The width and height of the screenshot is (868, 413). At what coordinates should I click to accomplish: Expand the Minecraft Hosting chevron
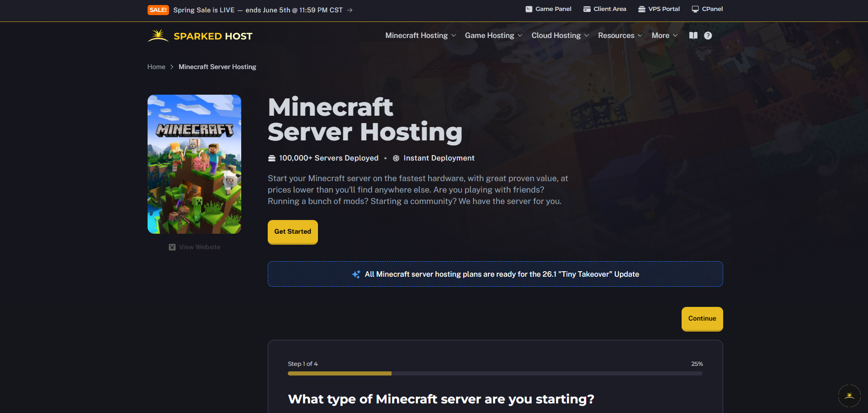click(454, 36)
